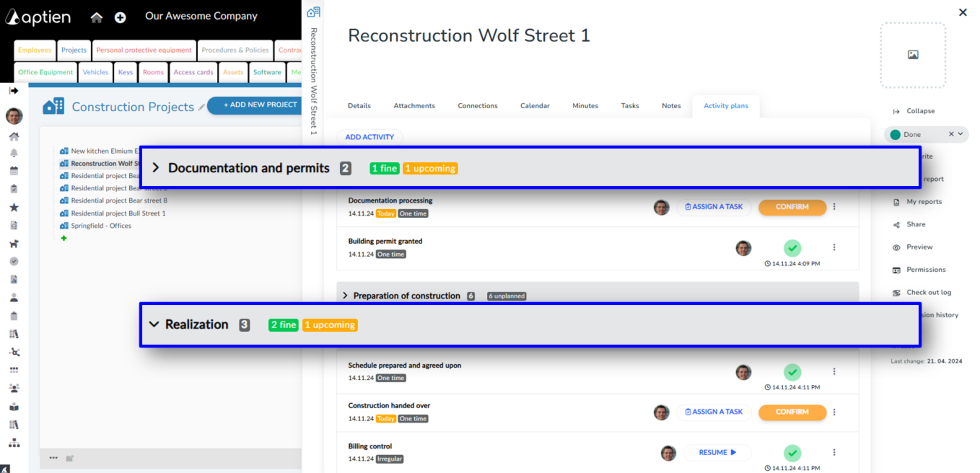The height and width of the screenshot is (473, 980).
Task: Click the plus circle icon in header
Action: [120, 17]
